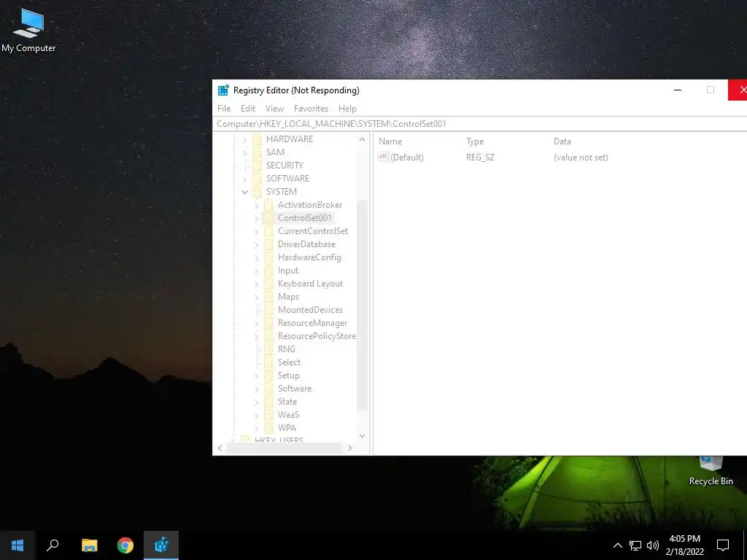Select the SECURITY folder icon

point(258,166)
